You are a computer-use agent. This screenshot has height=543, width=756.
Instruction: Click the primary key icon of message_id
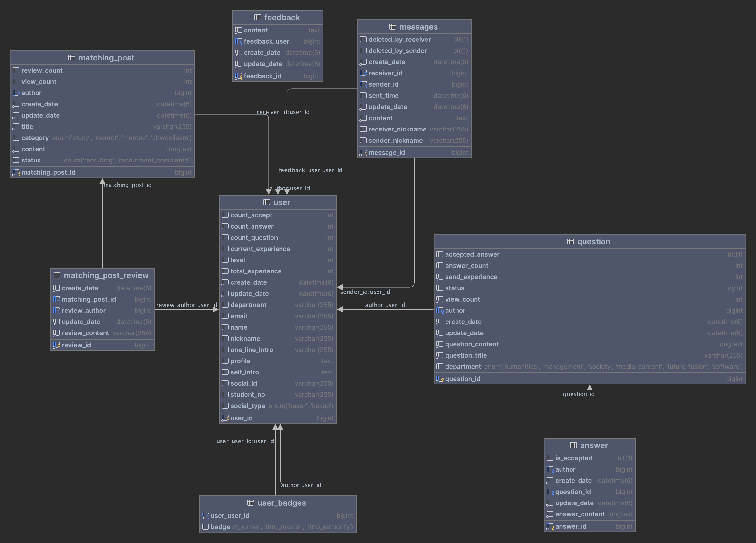coord(363,153)
